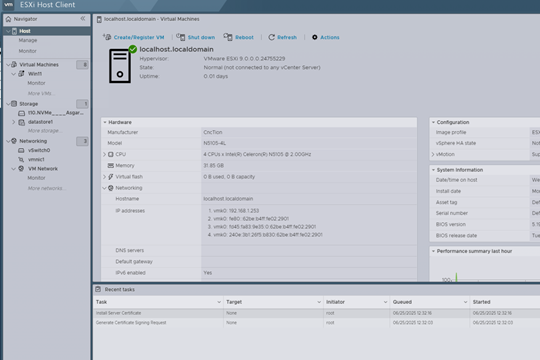Screen dimensions: 540x360
Task: Open Monitor under Win11
Action: [x=36, y=83]
